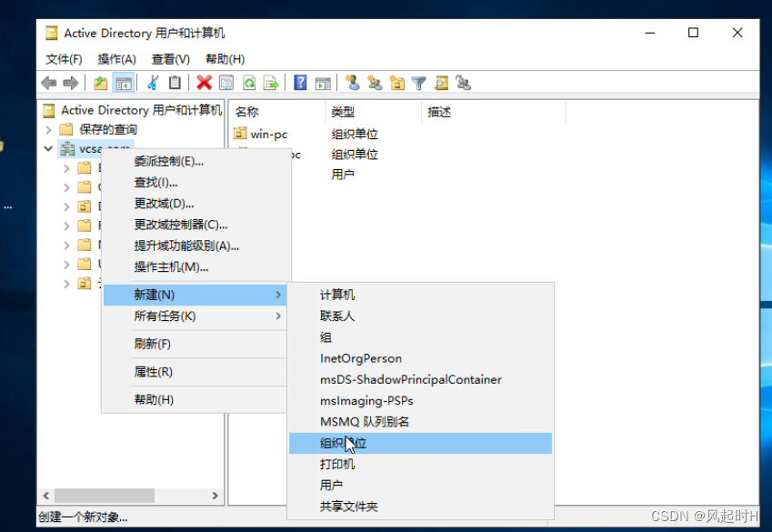The height and width of the screenshot is (532, 772).
Task: Click the Export list icon
Action: click(x=271, y=83)
